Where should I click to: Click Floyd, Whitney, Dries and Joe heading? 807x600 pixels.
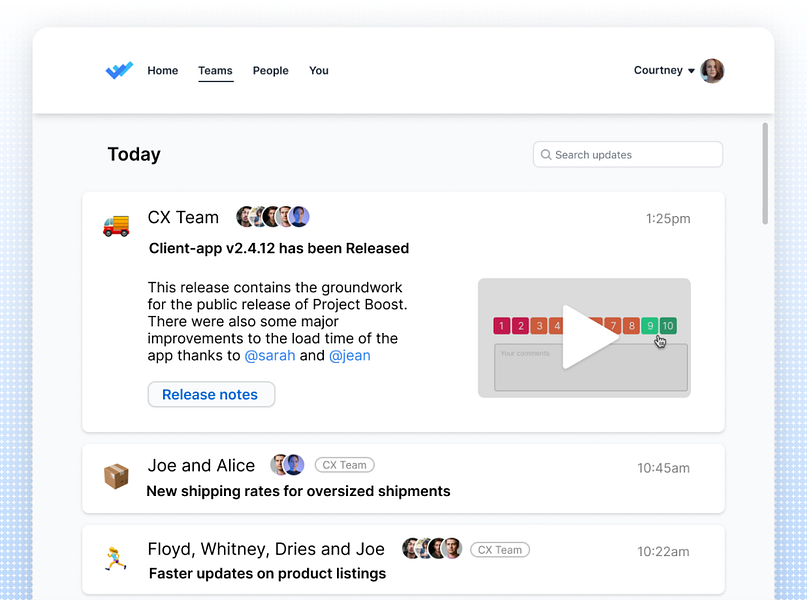266,549
